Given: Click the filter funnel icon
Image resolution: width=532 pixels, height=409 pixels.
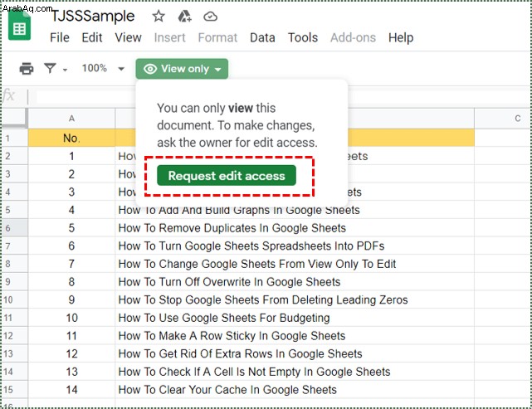Looking at the screenshot, I should click(x=50, y=68).
